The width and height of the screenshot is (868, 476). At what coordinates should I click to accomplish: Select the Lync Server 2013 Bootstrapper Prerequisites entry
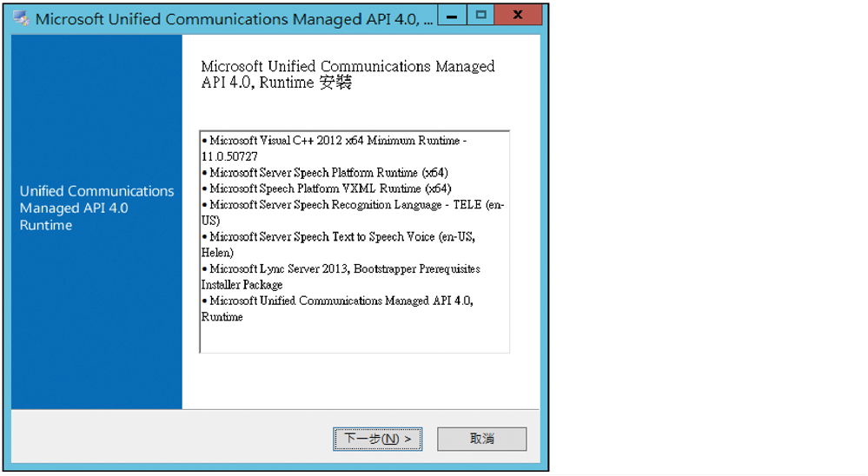tap(341, 277)
